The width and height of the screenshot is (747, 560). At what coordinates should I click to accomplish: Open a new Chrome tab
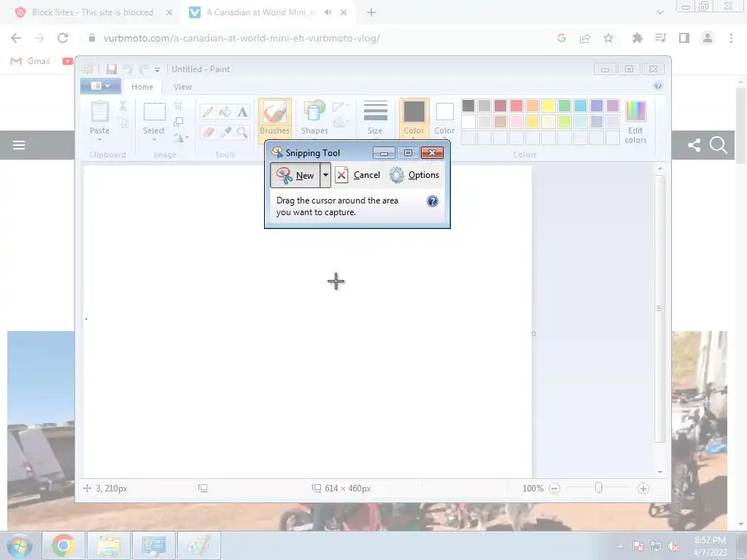(371, 12)
